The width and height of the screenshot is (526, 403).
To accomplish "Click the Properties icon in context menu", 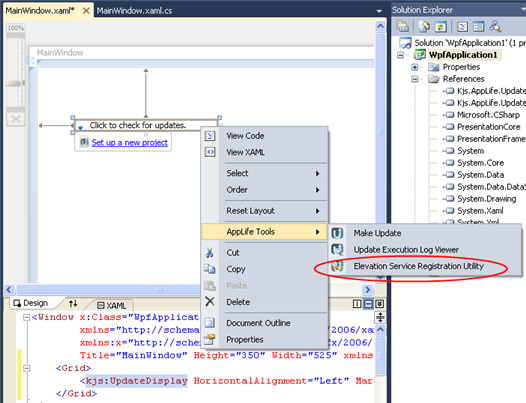I will pos(210,340).
